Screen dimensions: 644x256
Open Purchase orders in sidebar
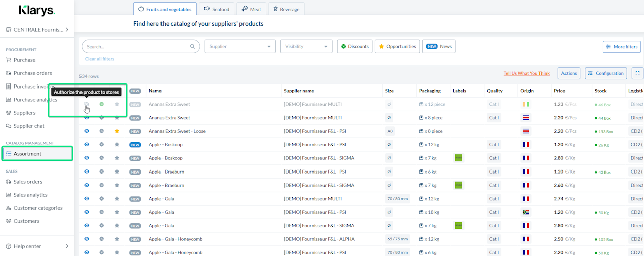click(x=32, y=73)
